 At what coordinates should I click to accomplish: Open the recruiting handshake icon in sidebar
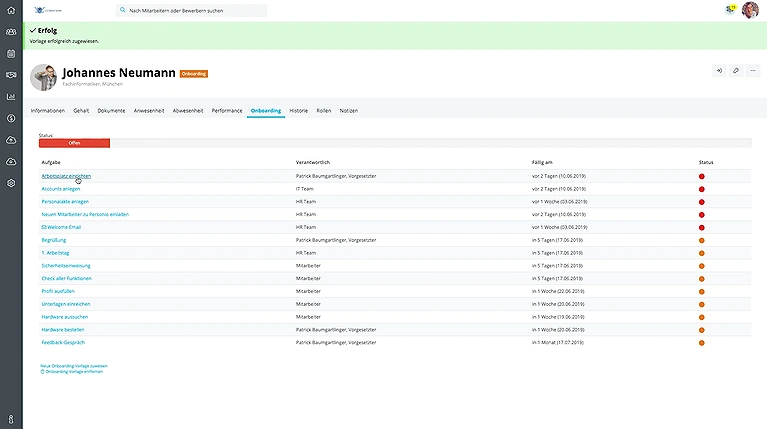click(x=11, y=75)
